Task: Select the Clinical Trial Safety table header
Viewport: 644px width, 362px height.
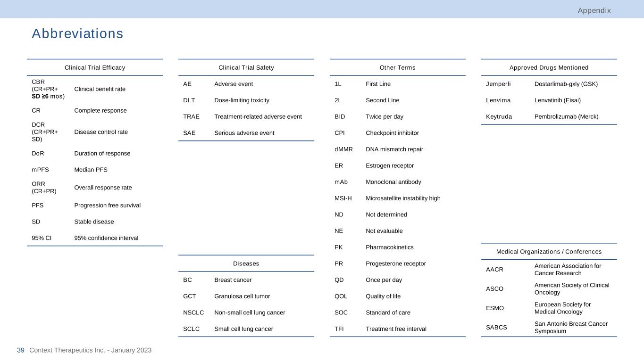Action: [246, 67]
